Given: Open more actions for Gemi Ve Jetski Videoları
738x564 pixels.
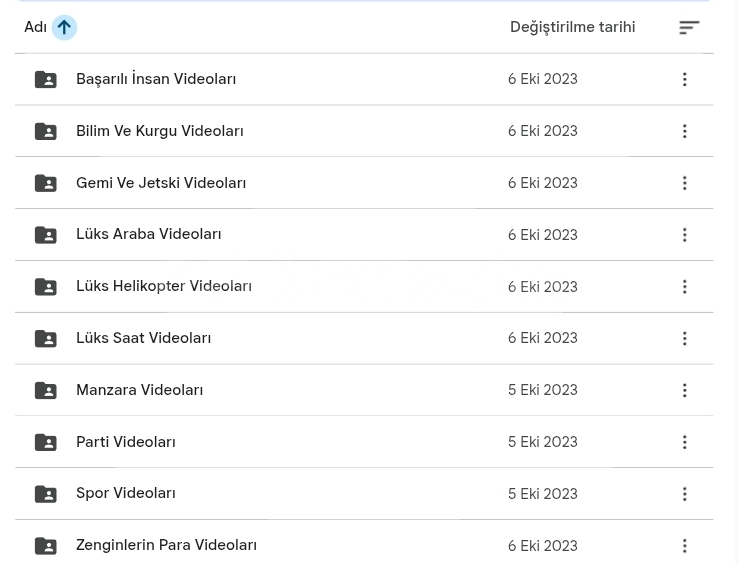Looking at the screenshot, I should [684, 183].
